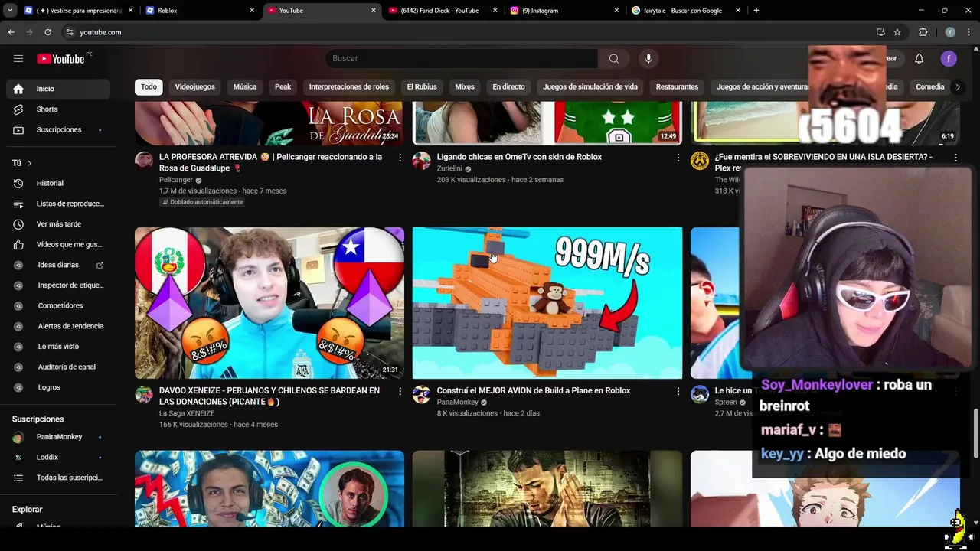Expand Todas las suscripciones list
Screen dimensions: 980x551
58,478
